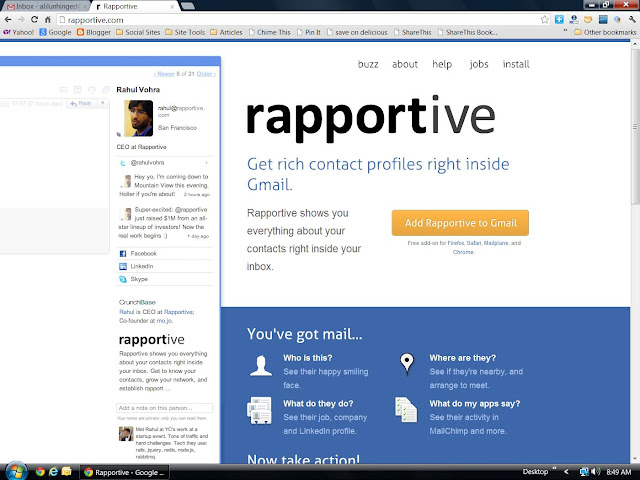The height and width of the screenshot is (480, 640).
Task: Follow the Safari add-on link
Action: click(474, 243)
